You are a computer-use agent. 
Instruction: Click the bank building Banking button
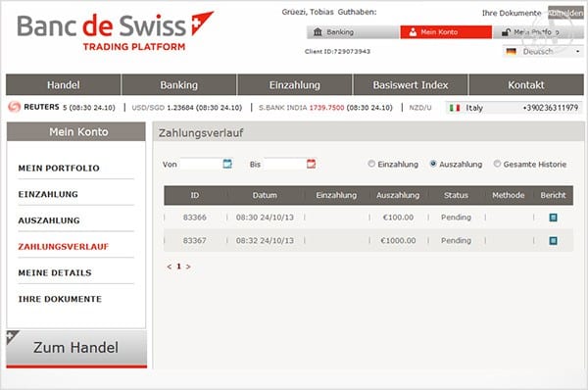tap(353, 32)
